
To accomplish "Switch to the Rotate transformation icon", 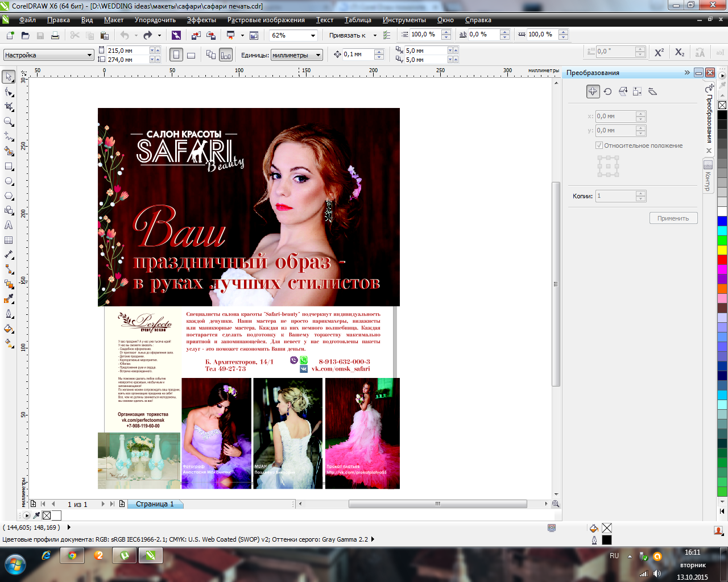I will click(608, 92).
